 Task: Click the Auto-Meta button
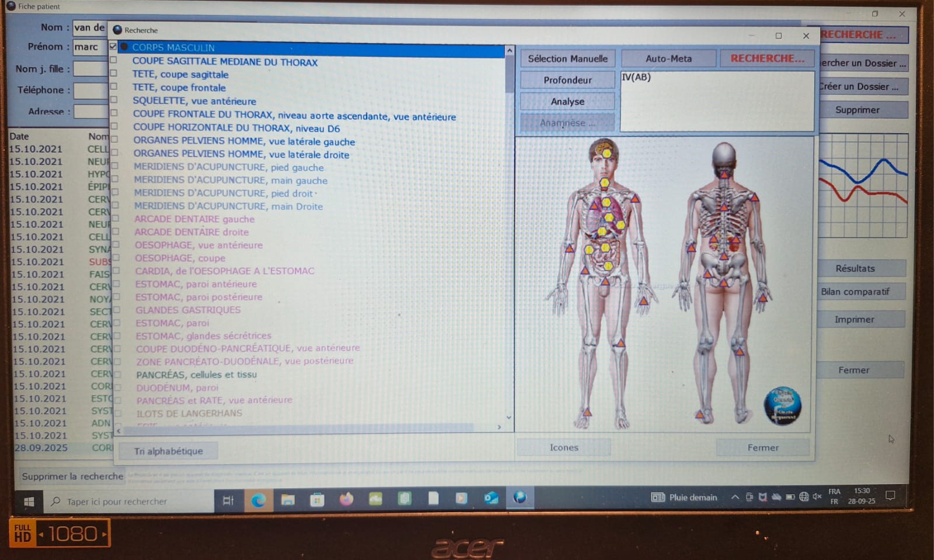668,58
